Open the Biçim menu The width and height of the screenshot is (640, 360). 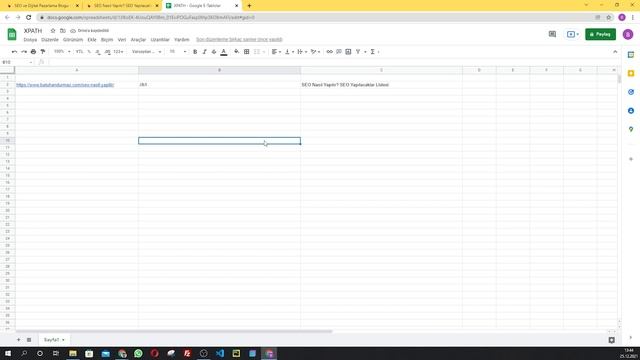[x=107, y=40]
